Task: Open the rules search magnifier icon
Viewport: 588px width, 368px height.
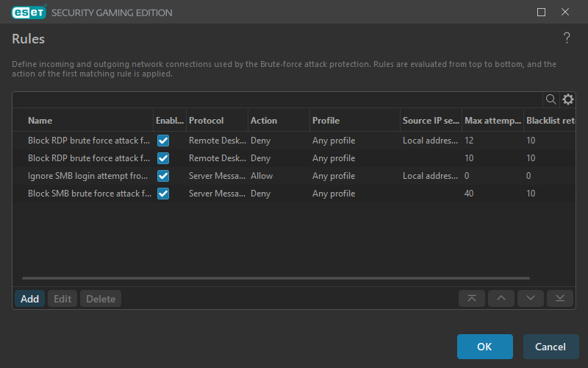Action: 551,99
